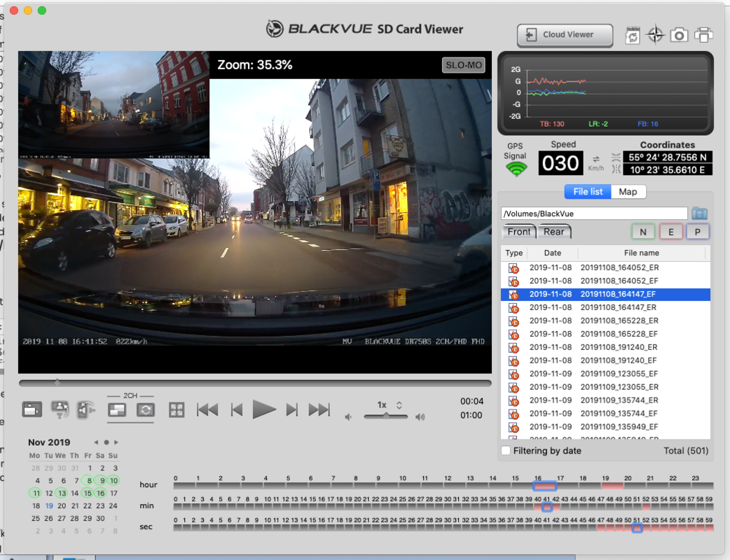Open the folder browse icon next to path

pos(699,213)
